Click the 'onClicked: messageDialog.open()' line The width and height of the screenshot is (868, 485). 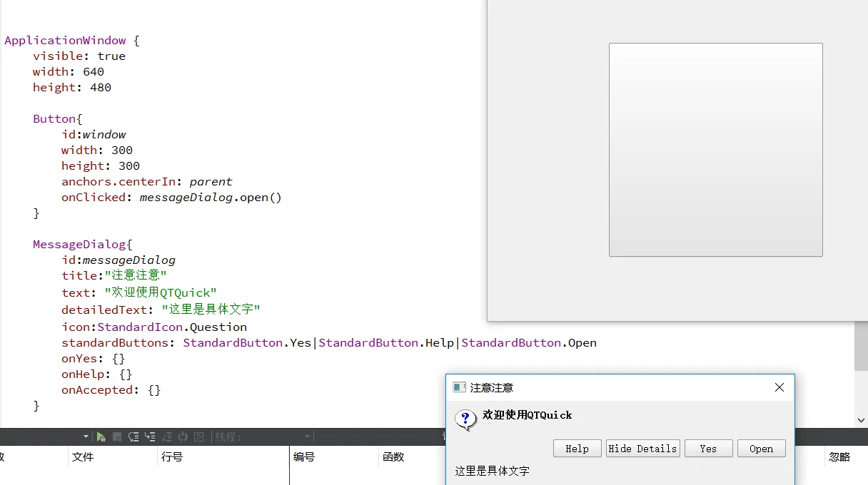click(172, 198)
